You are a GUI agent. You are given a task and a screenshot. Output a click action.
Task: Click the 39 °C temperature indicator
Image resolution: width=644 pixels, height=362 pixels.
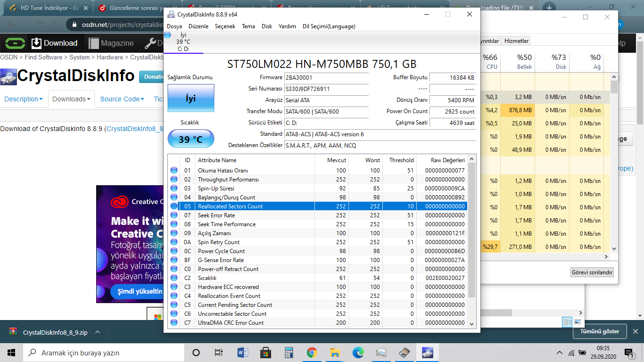(190, 140)
